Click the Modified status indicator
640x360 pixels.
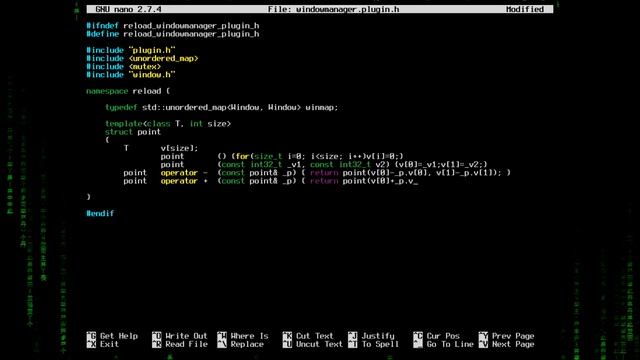tap(524, 9)
